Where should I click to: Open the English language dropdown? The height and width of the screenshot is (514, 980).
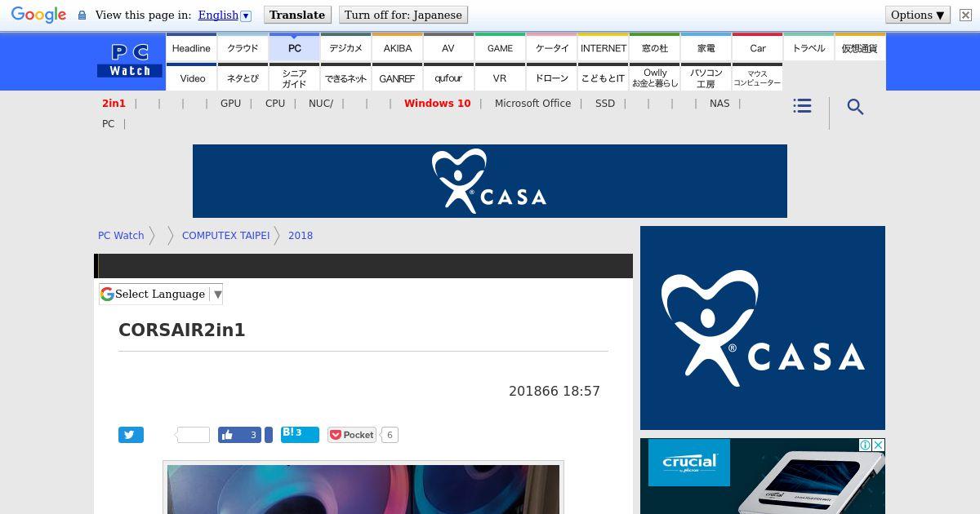coord(225,15)
